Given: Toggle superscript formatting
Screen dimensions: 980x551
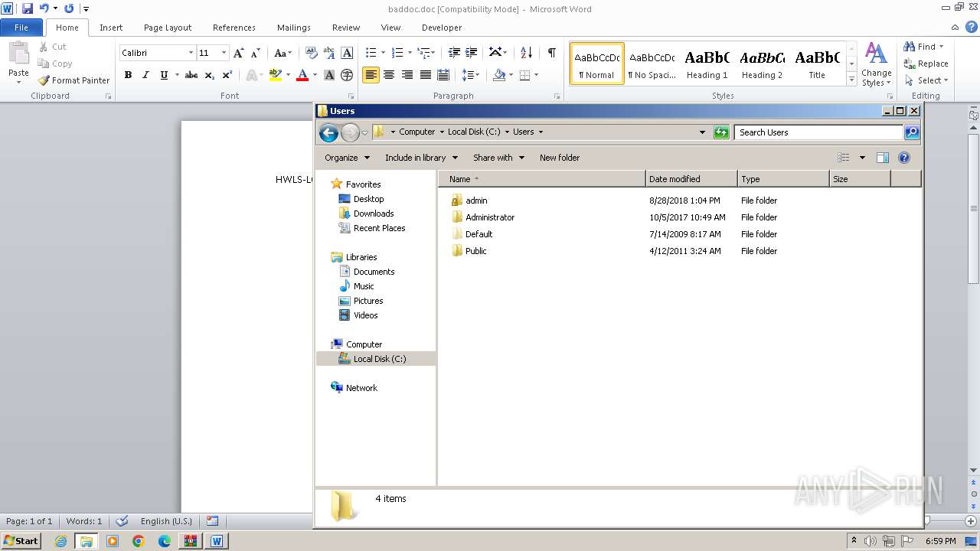Looking at the screenshot, I should tap(227, 75).
